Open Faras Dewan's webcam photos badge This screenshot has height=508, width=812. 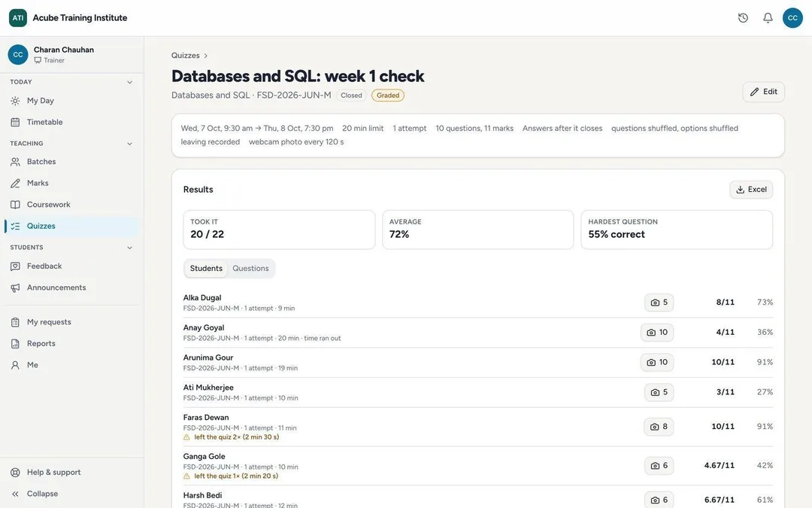[x=659, y=427]
